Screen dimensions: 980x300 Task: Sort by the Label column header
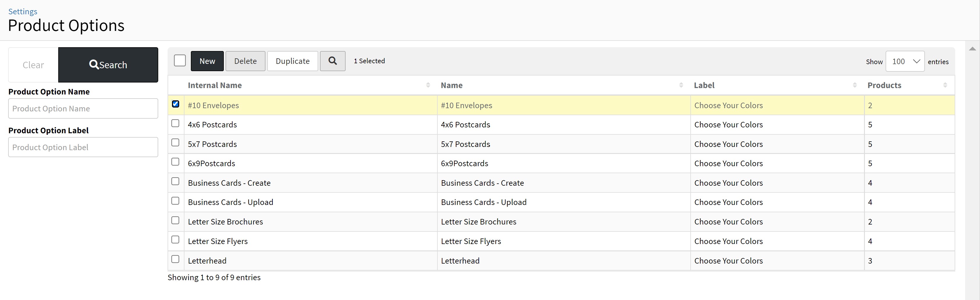click(704, 85)
